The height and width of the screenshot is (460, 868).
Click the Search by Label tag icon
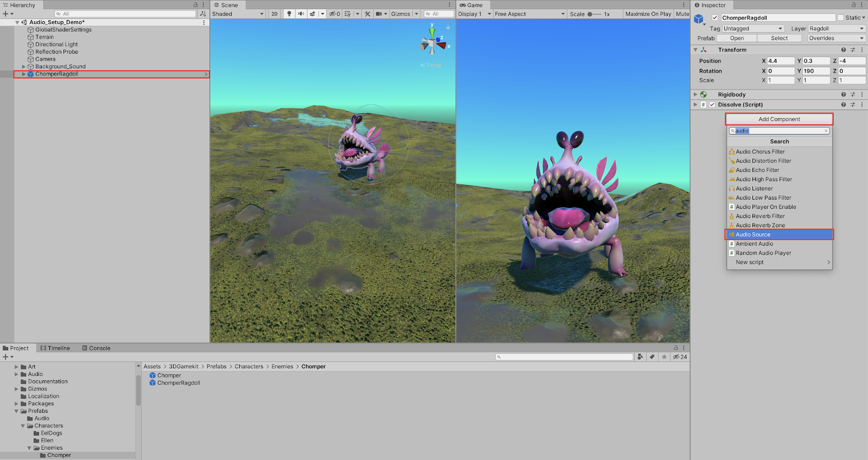[652, 357]
